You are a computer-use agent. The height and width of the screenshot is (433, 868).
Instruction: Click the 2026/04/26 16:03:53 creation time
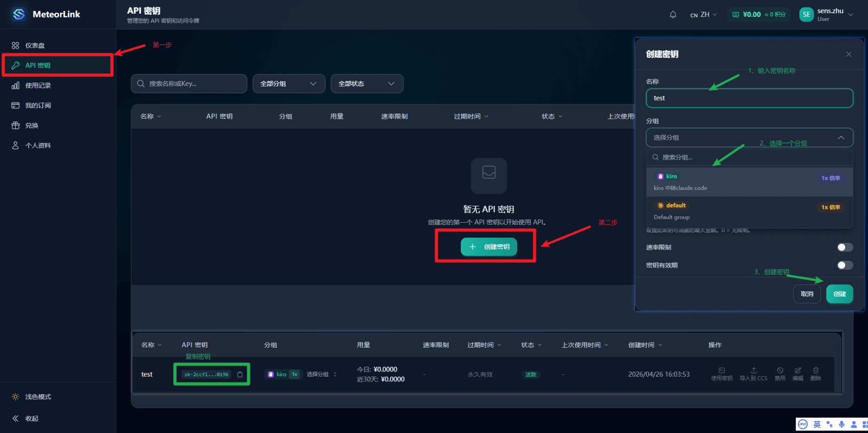[659, 374]
